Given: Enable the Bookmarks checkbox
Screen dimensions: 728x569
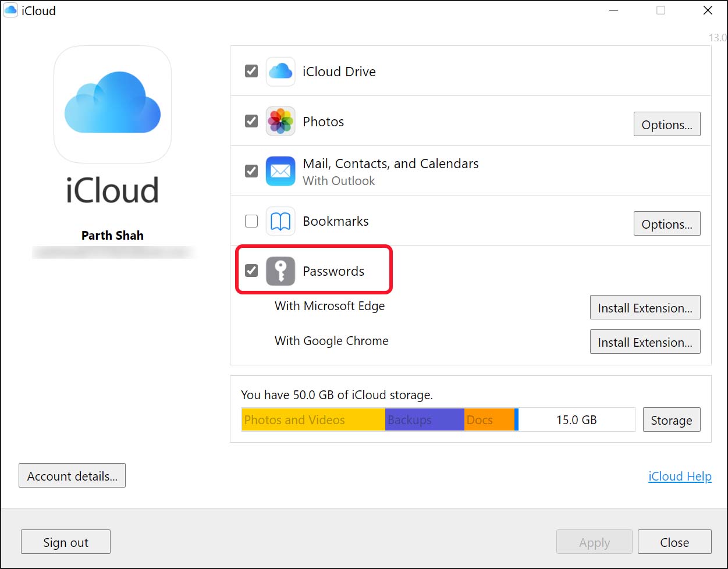Looking at the screenshot, I should [251, 222].
